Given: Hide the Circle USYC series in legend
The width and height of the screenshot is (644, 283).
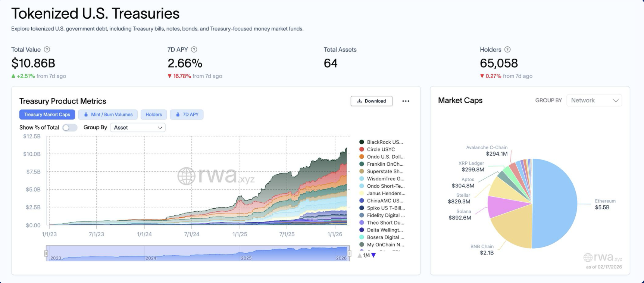Looking at the screenshot, I should [381, 149].
